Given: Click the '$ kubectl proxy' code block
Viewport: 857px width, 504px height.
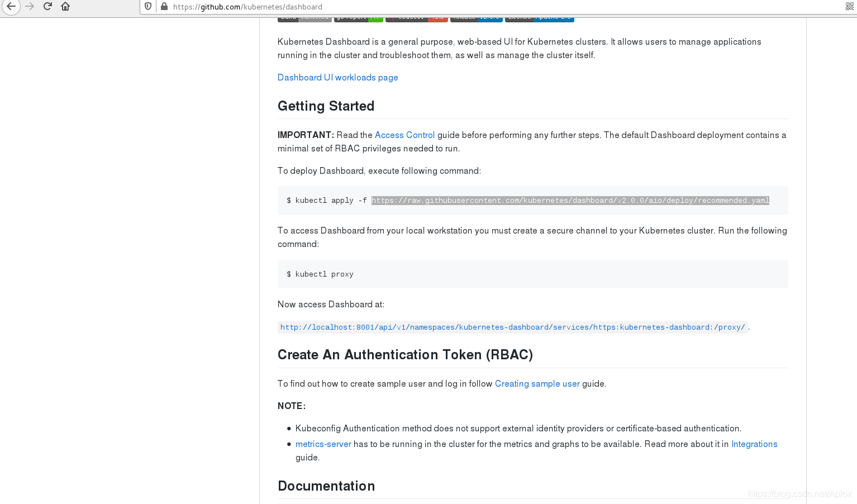Looking at the screenshot, I should click(533, 274).
